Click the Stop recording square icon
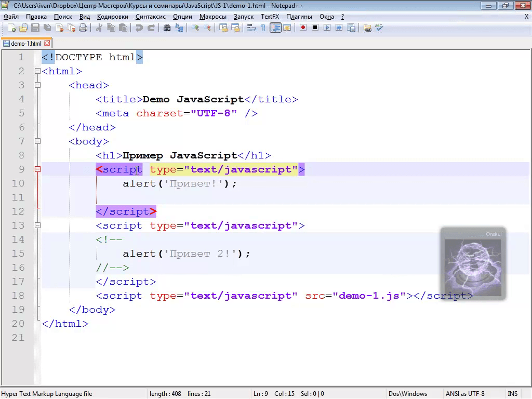Screen dimensions: 532x399 tap(315, 28)
